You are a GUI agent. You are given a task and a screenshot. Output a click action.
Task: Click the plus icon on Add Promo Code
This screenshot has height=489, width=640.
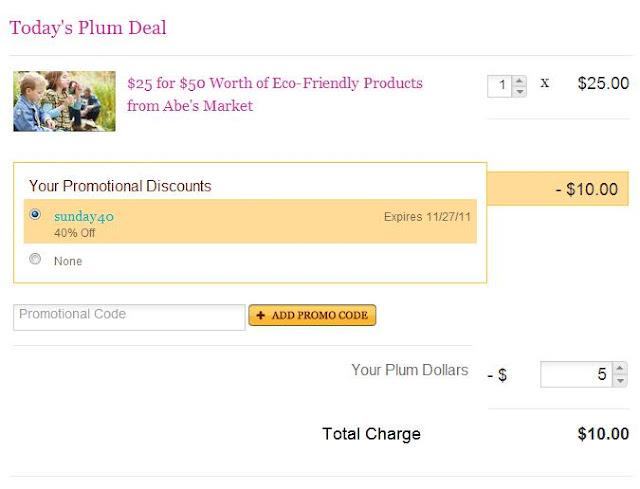click(x=261, y=316)
